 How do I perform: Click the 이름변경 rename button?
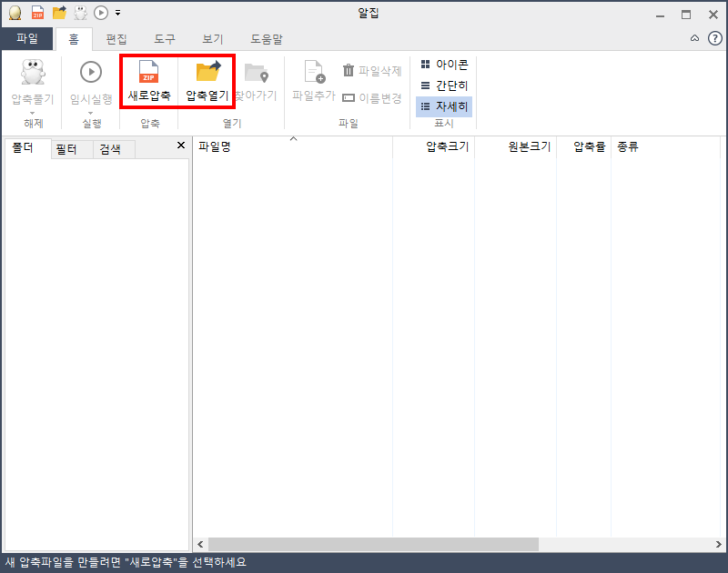click(x=372, y=98)
